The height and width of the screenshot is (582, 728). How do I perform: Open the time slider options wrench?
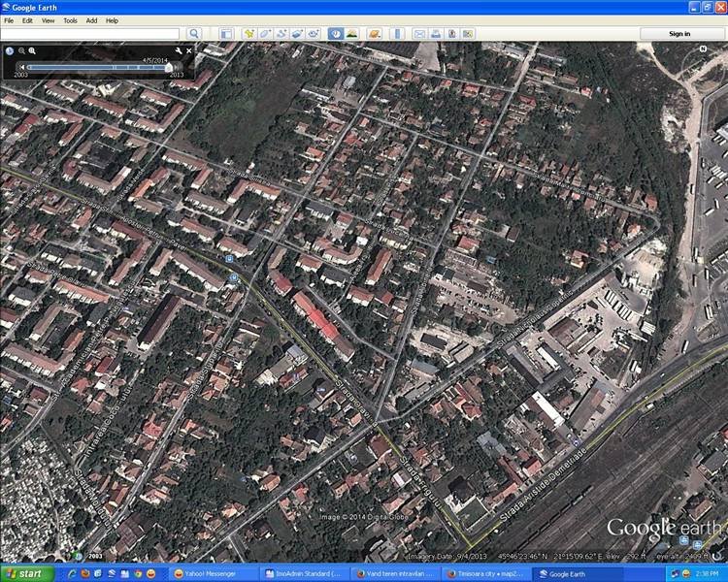coord(179,49)
